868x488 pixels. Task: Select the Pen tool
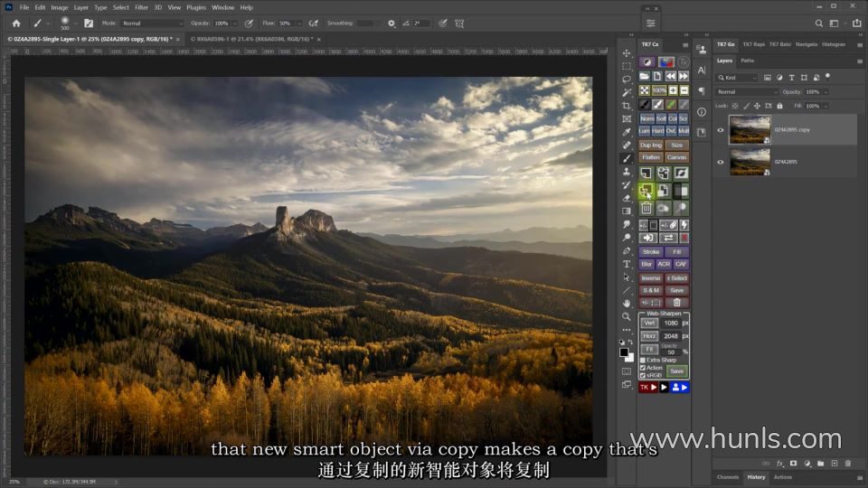pos(626,251)
